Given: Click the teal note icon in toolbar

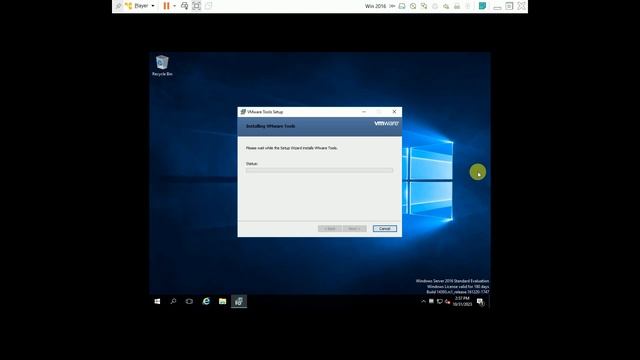Looking at the screenshot, I should coord(482,6).
